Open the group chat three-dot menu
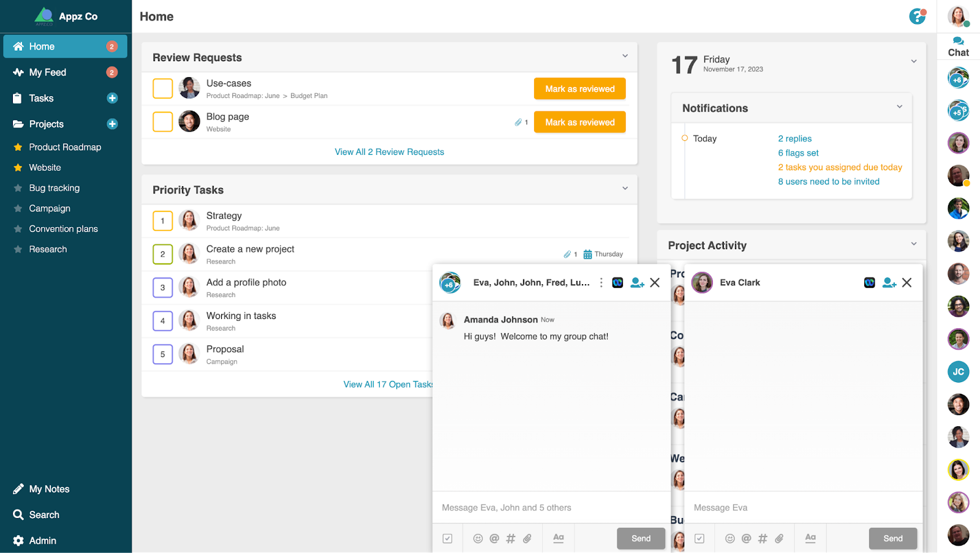Image resolution: width=980 pixels, height=553 pixels. [601, 282]
